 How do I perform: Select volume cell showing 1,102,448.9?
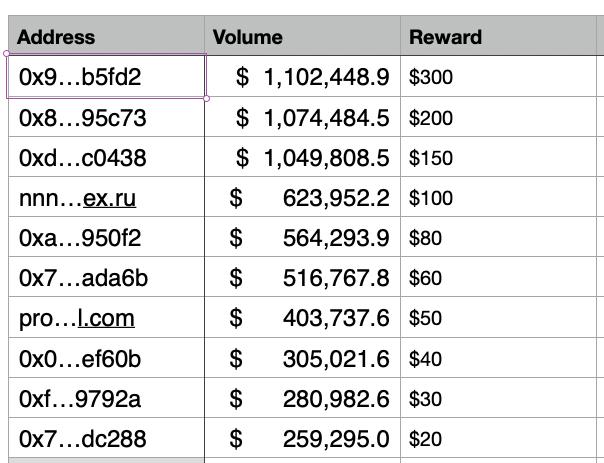pos(302,76)
